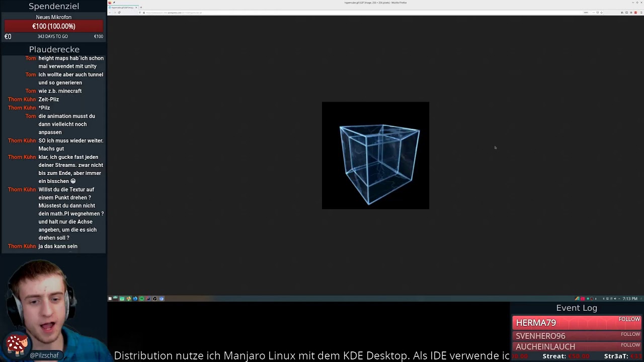644x362 pixels.
Task: Go back with the Firefox back arrow
Action: point(110,13)
